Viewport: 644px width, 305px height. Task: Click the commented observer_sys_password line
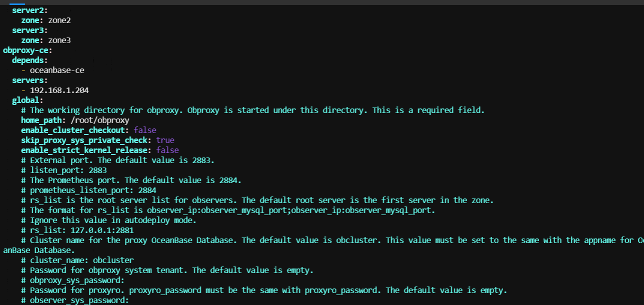pos(75,300)
